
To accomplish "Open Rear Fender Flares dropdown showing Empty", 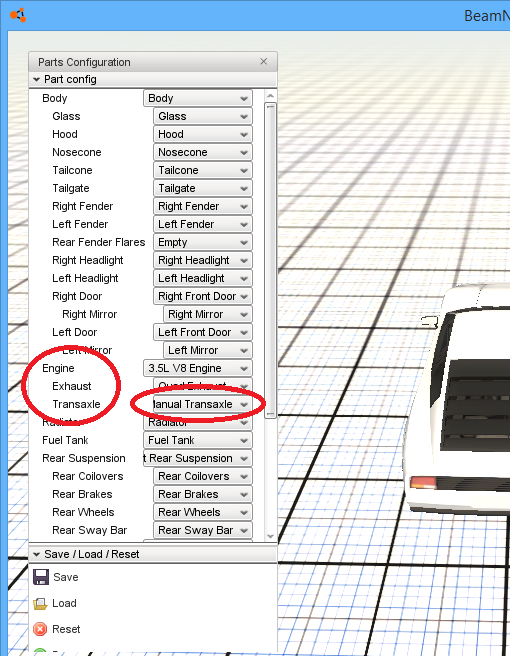I will click(203, 242).
